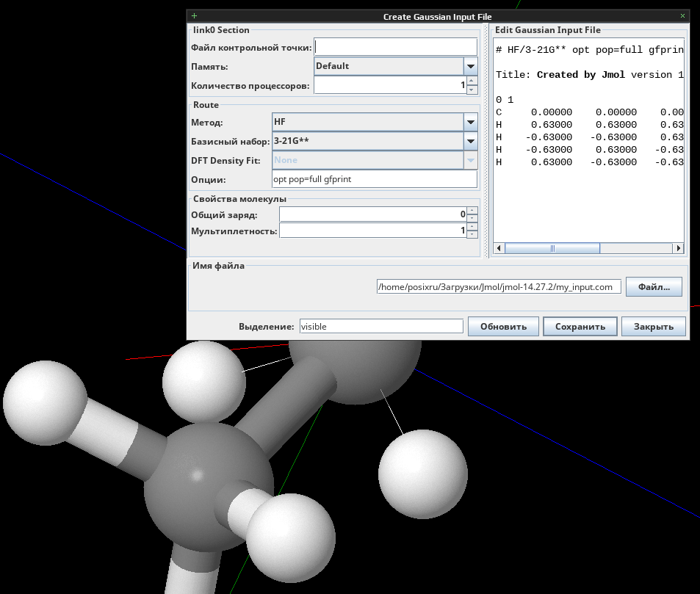This screenshot has height=594, width=700.
Task: Click the Количество процессоров number field
Action: 391,85
